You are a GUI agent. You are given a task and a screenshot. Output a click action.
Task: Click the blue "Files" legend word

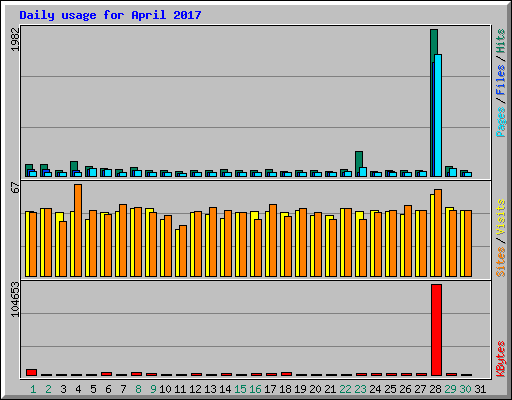pos(500,80)
